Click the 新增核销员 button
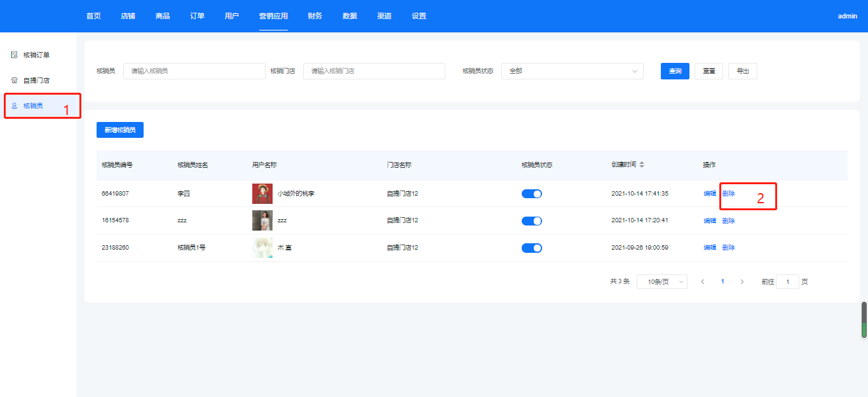Screen dimensions: 868x397 120,130
